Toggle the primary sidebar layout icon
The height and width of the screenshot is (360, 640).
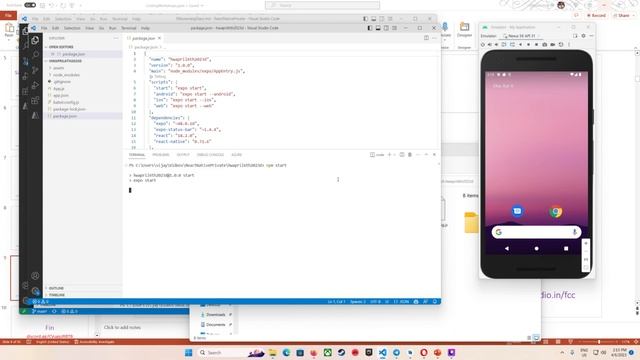pos(369,28)
